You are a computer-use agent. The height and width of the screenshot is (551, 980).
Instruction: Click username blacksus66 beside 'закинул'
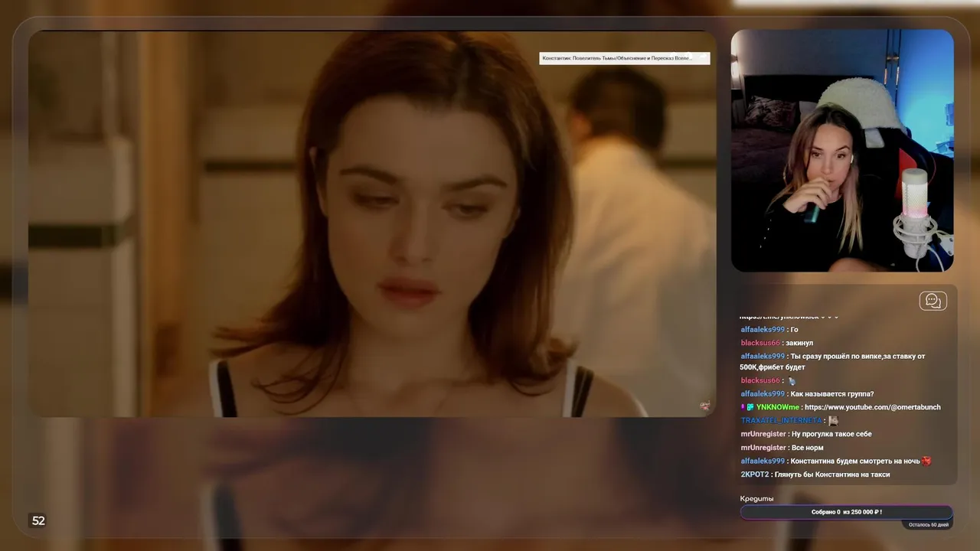tap(760, 343)
